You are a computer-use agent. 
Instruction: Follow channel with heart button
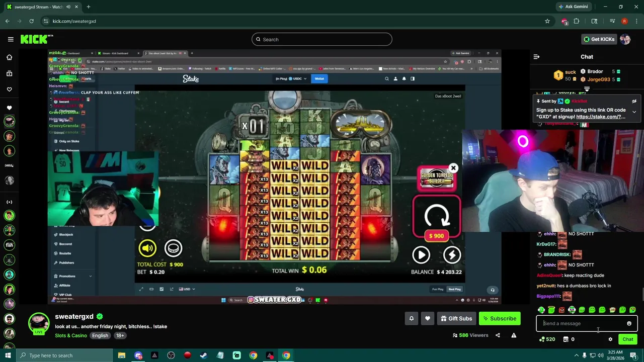428,318
